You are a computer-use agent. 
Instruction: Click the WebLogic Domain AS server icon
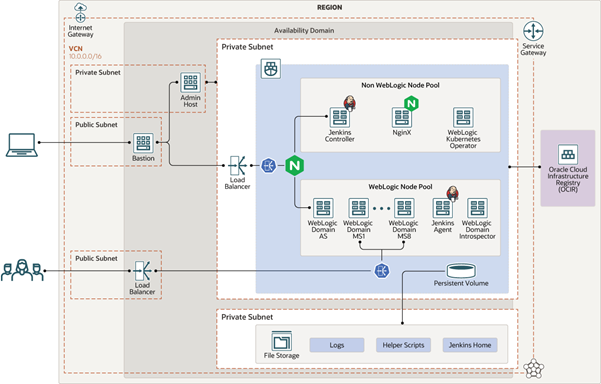coord(323,208)
